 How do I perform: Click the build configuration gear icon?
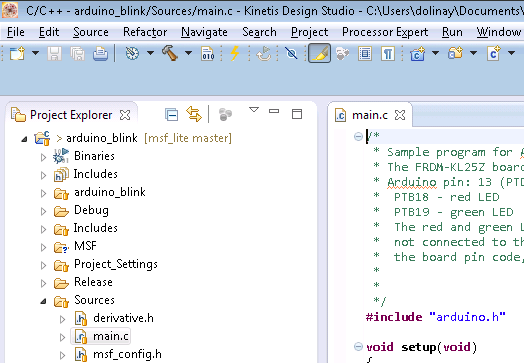tap(132, 53)
